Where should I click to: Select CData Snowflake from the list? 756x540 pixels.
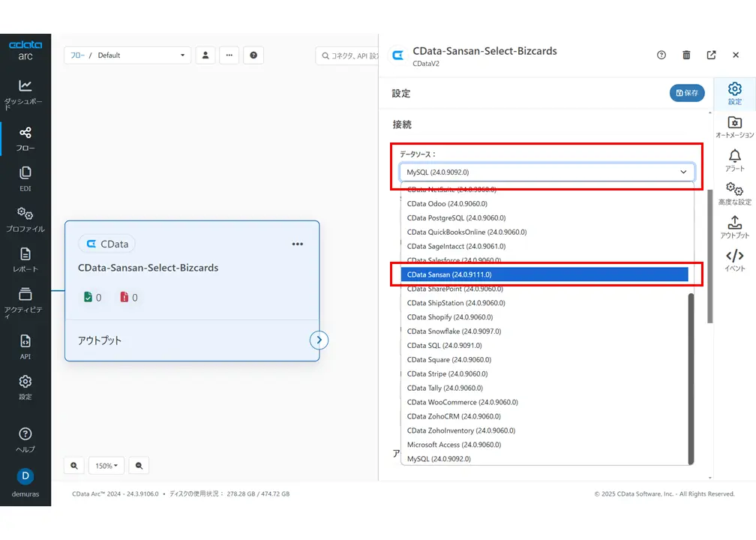coord(544,331)
